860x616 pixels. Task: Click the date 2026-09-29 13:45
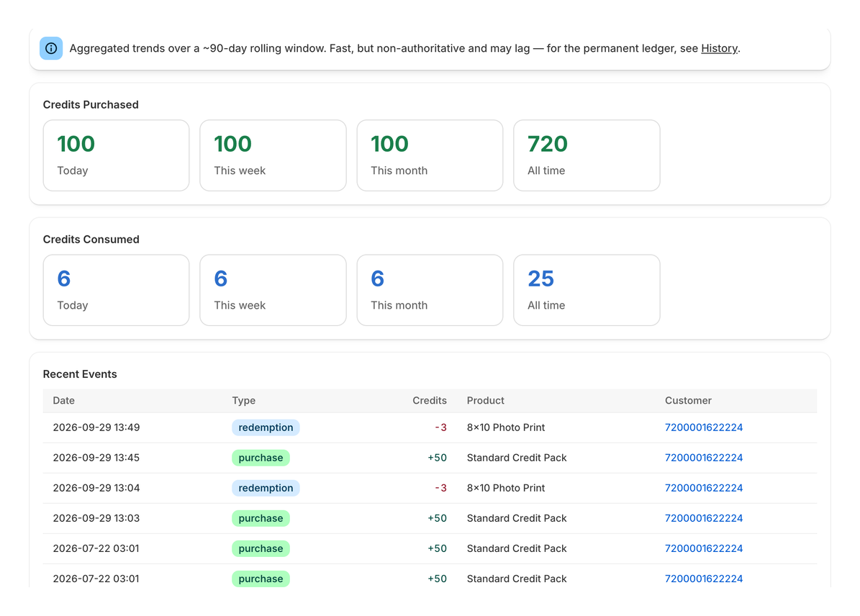coord(96,458)
